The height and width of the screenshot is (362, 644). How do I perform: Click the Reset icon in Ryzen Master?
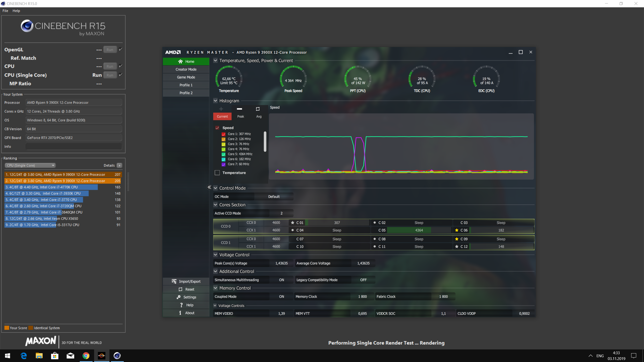coord(180,289)
